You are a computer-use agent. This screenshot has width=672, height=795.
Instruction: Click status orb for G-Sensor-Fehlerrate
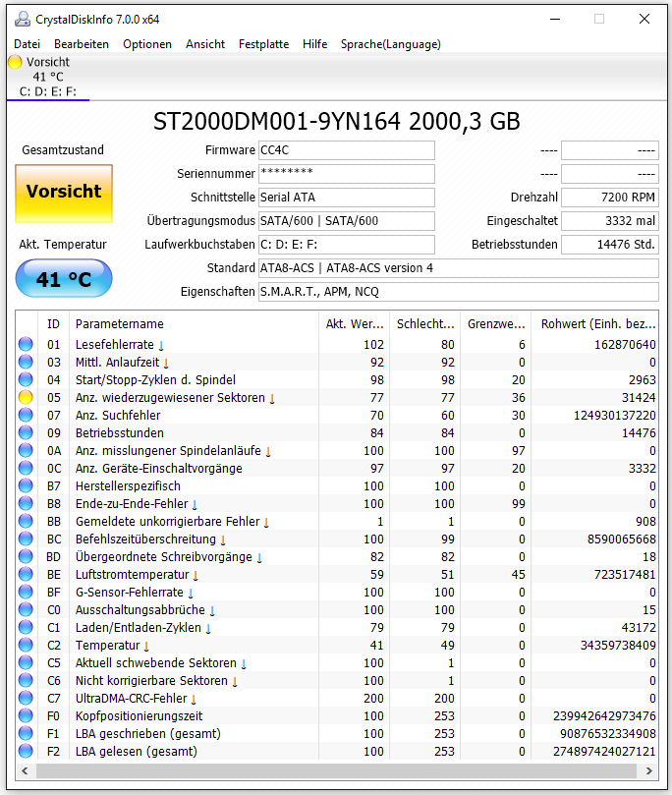[x=26, y=593]
